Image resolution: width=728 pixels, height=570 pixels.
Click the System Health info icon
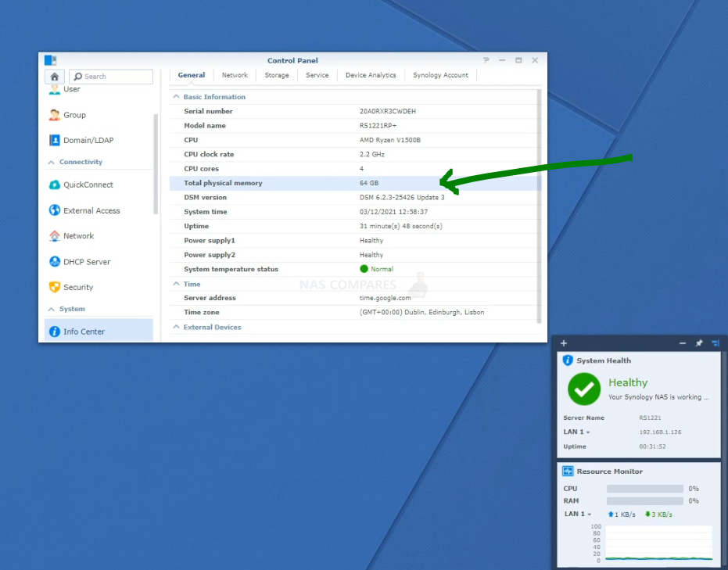click(x=568, y=360)
